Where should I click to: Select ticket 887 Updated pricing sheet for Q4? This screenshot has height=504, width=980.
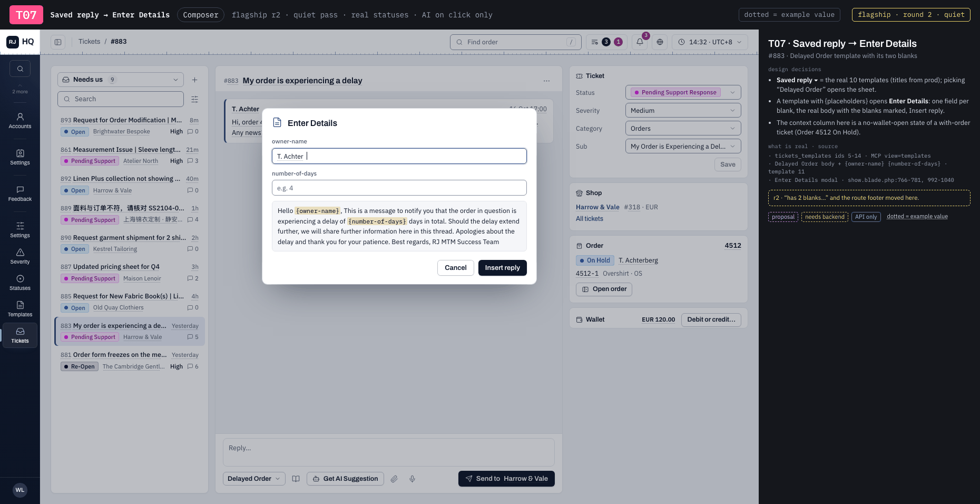[x=130, y=273]
